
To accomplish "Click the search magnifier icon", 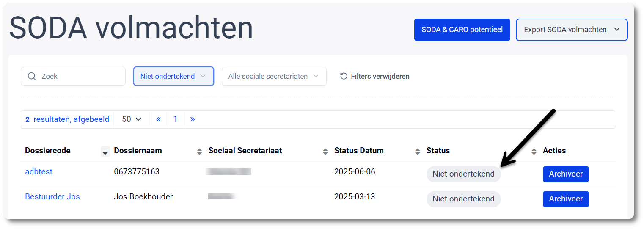I will tap(32, 77).
